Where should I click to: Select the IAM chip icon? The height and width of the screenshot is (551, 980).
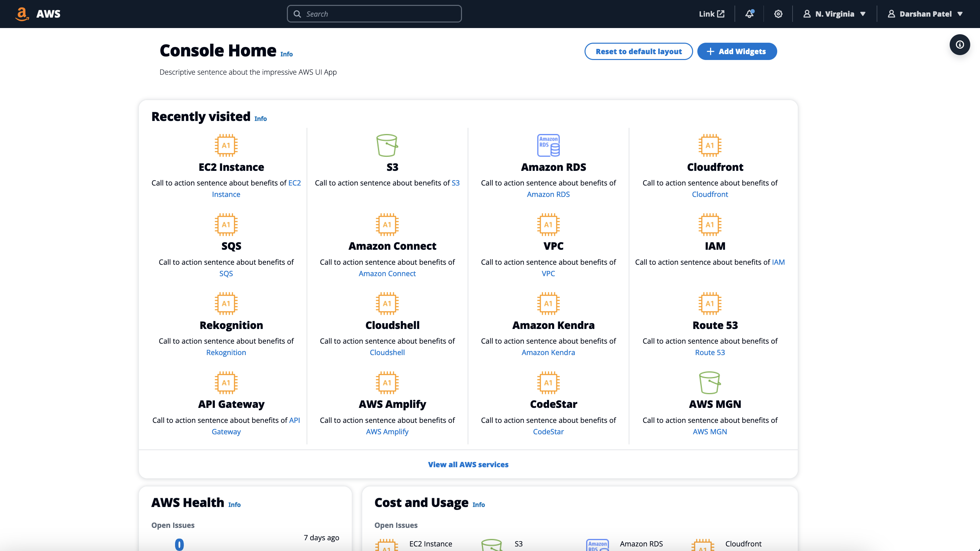point(709,225)
